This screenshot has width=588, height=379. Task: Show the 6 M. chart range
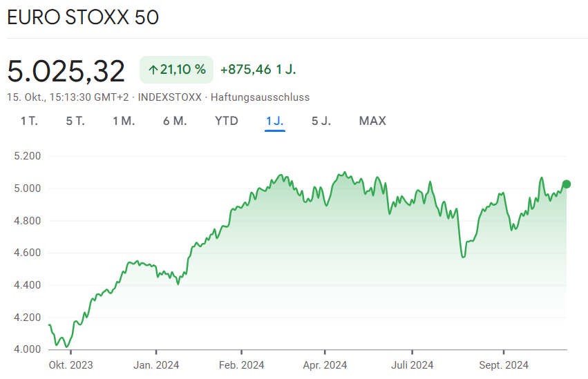click(x=175, y=121)
